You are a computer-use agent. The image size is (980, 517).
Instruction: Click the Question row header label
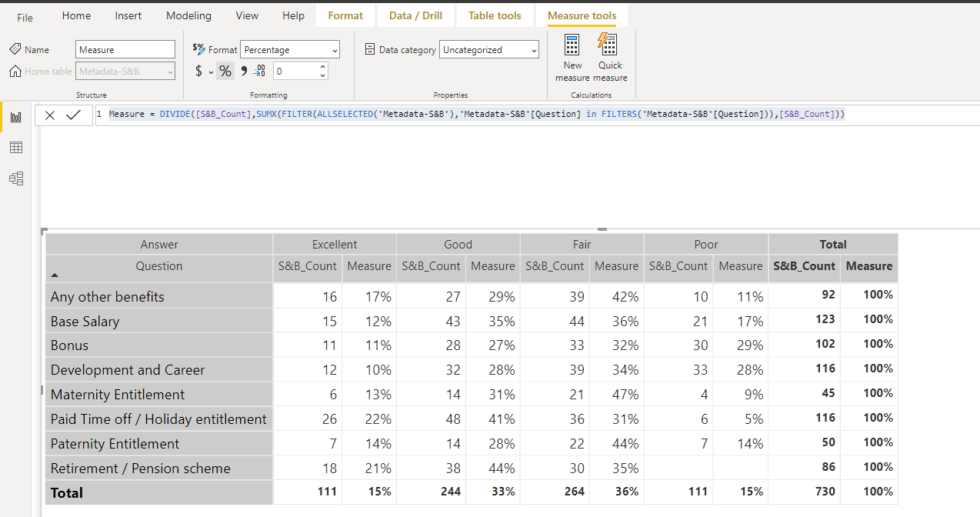(159, 266)
